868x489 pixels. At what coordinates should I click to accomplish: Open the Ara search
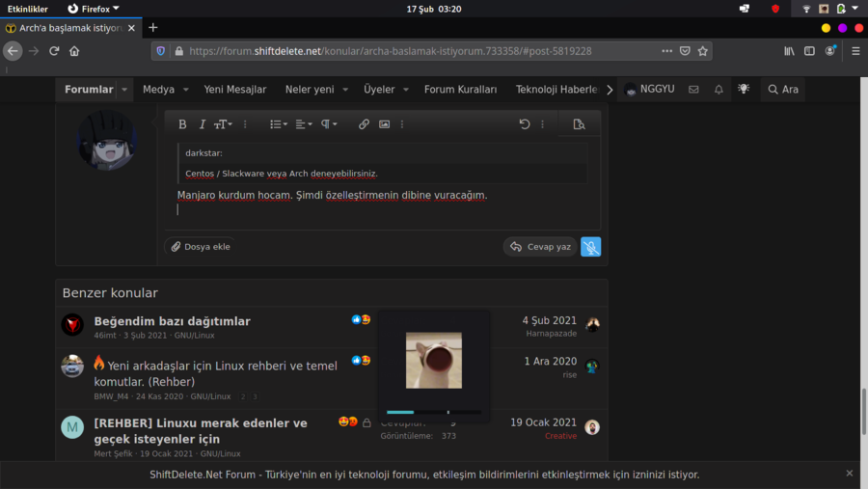tap(783, 89)
